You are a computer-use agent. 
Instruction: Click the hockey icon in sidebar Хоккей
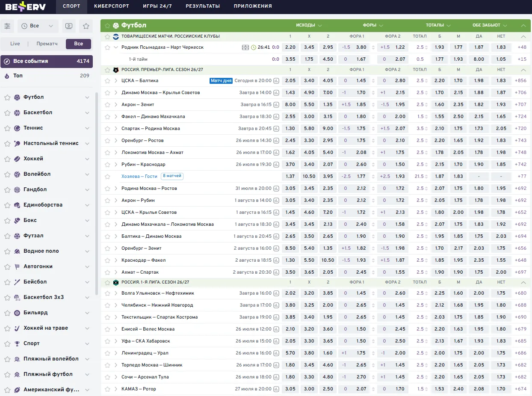pos(17,159)
